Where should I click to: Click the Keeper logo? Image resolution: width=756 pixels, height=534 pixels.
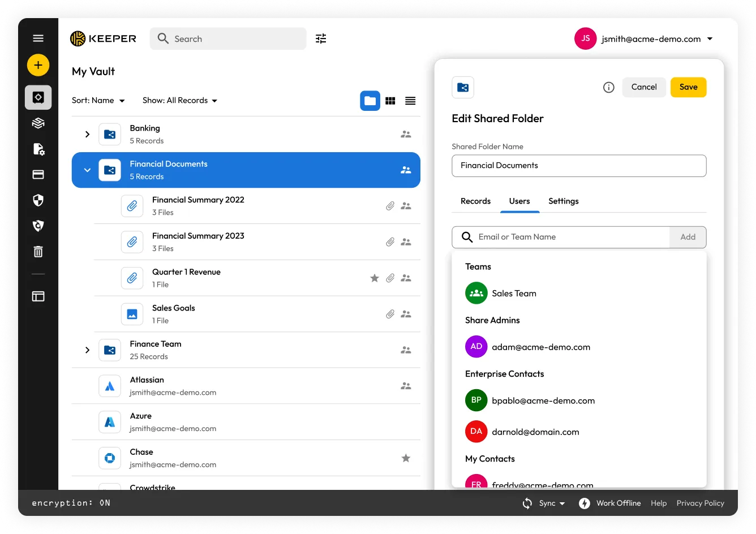(103, 38)
